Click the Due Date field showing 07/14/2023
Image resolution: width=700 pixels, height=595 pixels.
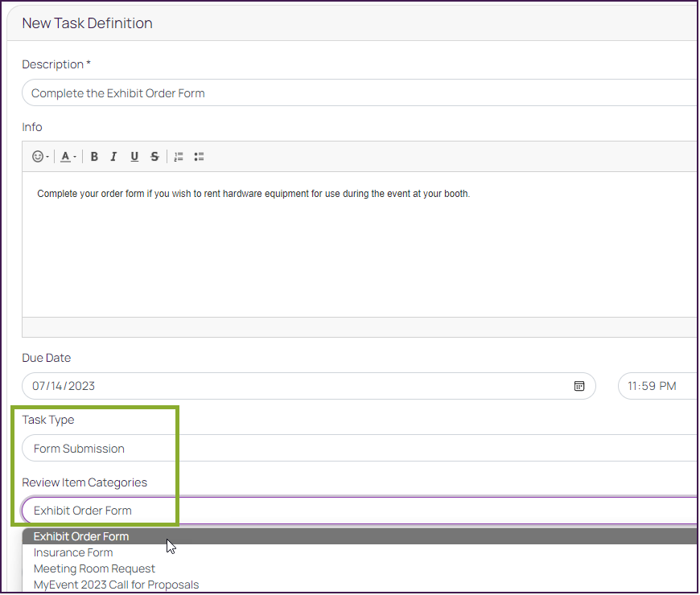(308, 386)
